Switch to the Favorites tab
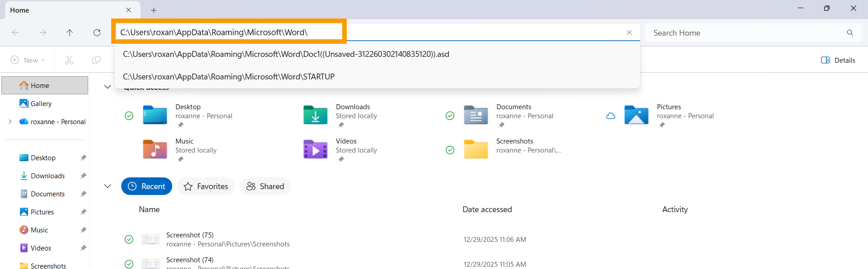Image resolution: width=868 pixels, height=269 pixels. pyautogui.click(x=206, y=186)
